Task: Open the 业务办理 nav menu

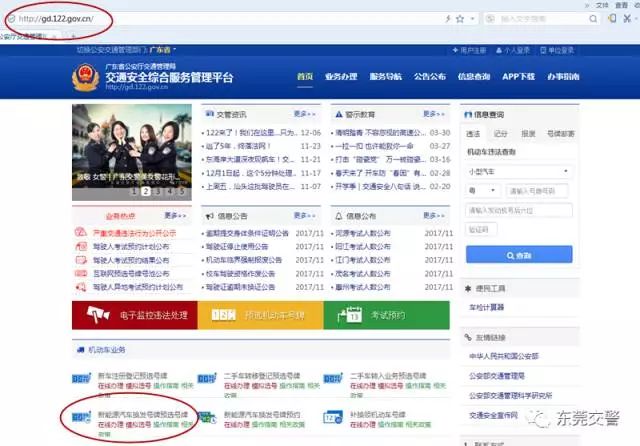Action: pos(341,76)
